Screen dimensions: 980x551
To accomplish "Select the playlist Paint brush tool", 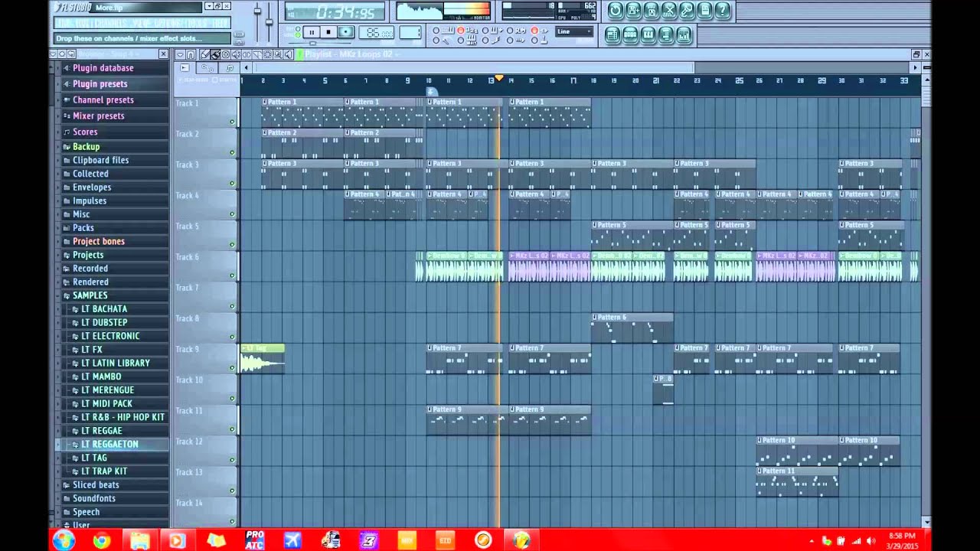I will click(x=215, y=54).
